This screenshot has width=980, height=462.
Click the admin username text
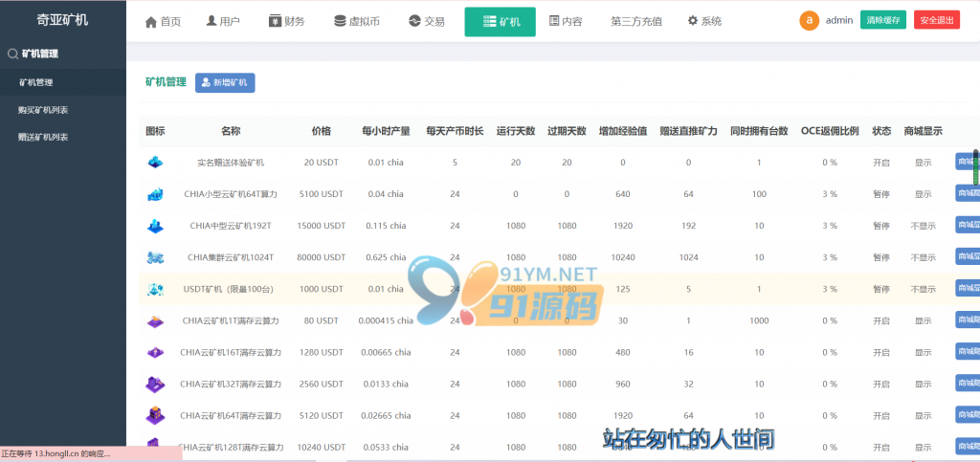click(x=839, y=20)
